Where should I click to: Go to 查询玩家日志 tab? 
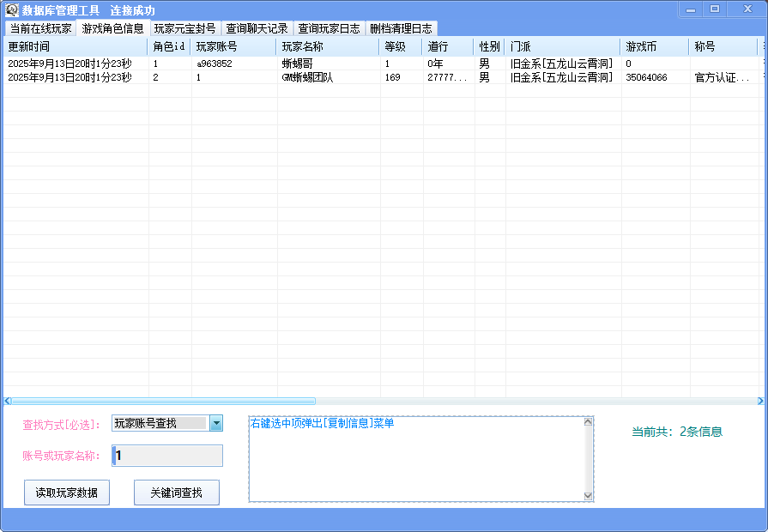329,28
